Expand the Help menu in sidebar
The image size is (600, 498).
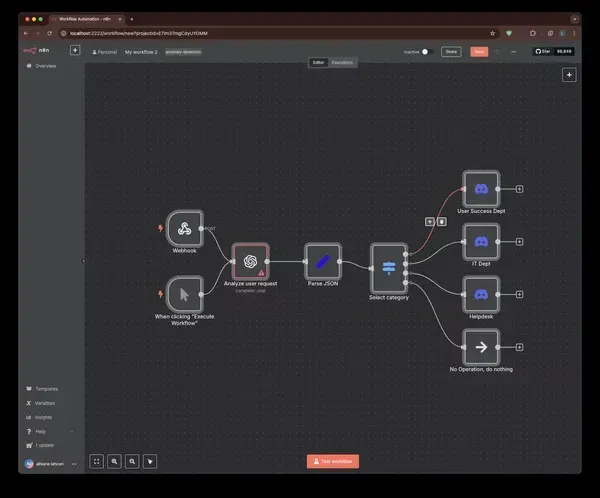click(40, 431)
